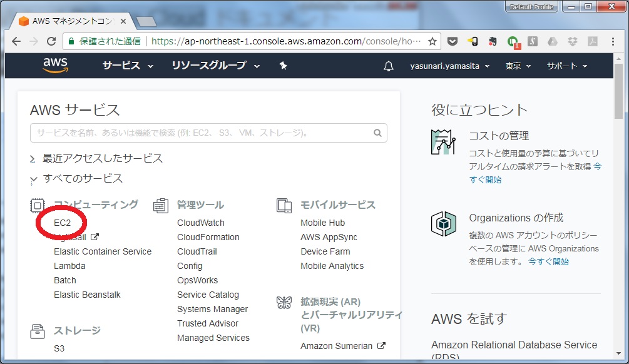The height and width of the screenshot is (364, 629).
Task: Reload the page with refresh icon
Action: click(51, 41)
